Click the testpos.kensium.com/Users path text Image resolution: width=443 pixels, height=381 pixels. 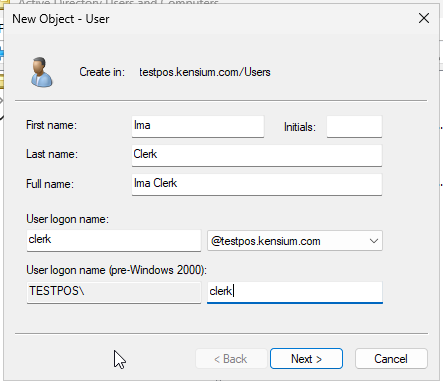pyautogui.click(x=205, y=72)
